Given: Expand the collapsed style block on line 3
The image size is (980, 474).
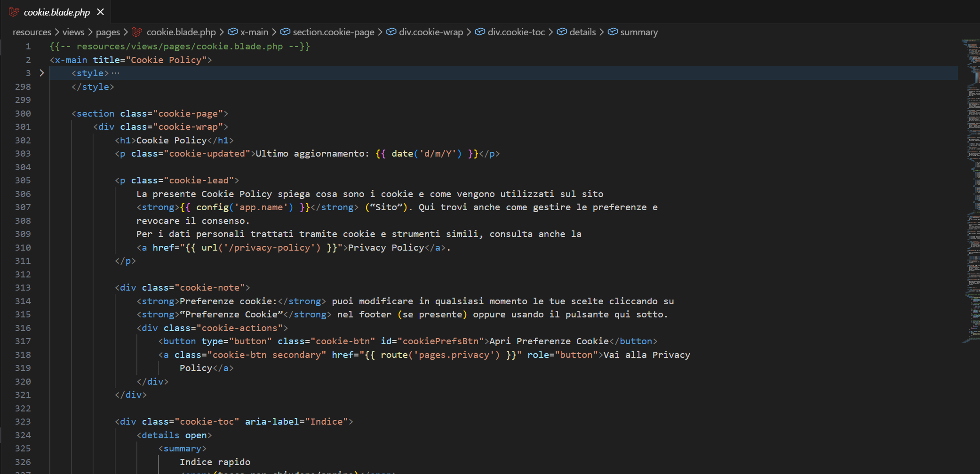Looking at the screenshot, I should 42,73.
